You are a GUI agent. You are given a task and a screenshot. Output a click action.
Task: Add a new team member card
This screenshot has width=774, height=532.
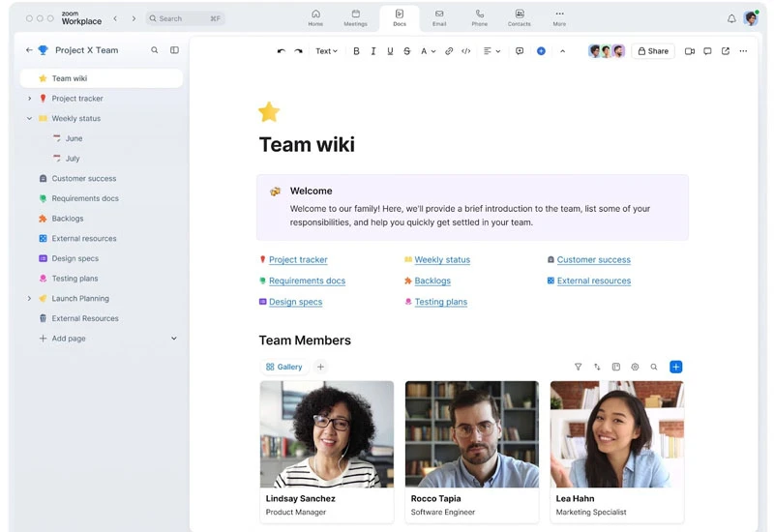pyautogui.click(x=675, y=368)
